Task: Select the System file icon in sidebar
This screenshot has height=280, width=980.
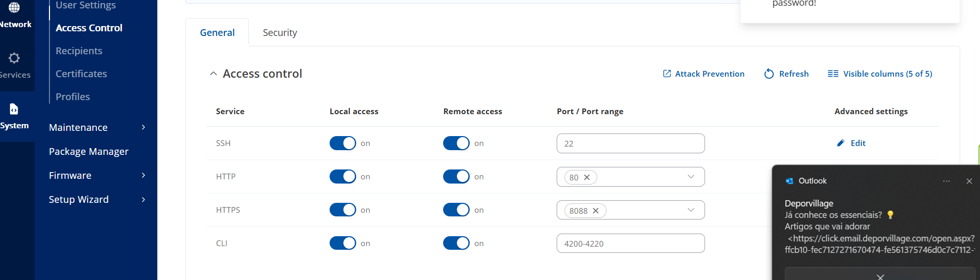Action: [x=14, y=109]
